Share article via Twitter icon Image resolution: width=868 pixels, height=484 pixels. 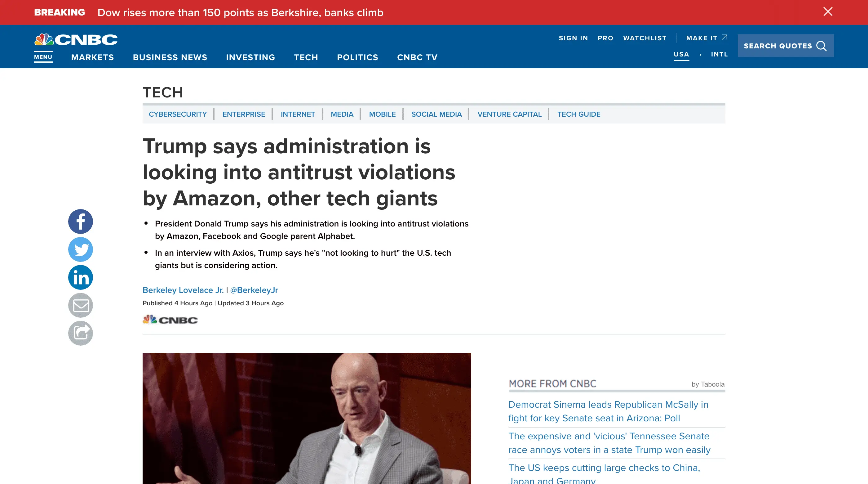[x=80, y=249]
